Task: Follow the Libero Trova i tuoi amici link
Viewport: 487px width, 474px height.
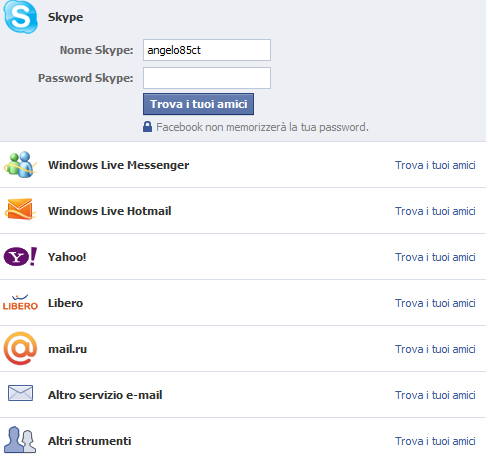Action: point(435,303)
